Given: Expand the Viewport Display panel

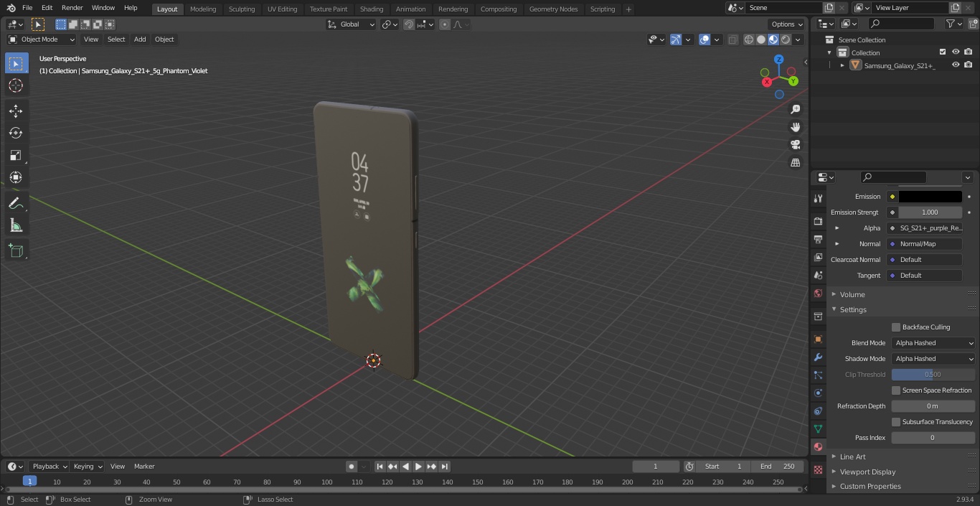Looking at the screenshot, I should [867, 472].
